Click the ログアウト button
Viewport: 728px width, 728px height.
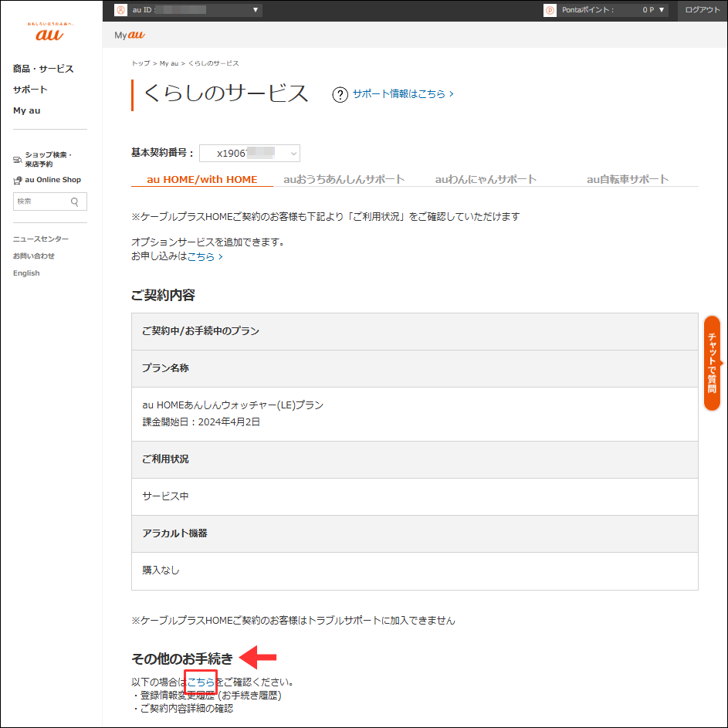click(x=704, y=10)
